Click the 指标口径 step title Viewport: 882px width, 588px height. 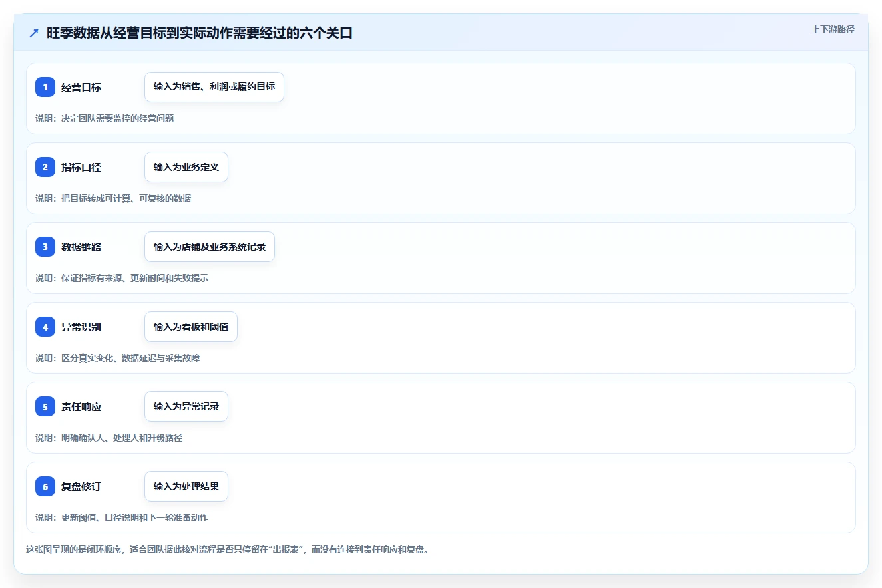tap(81, 167)
